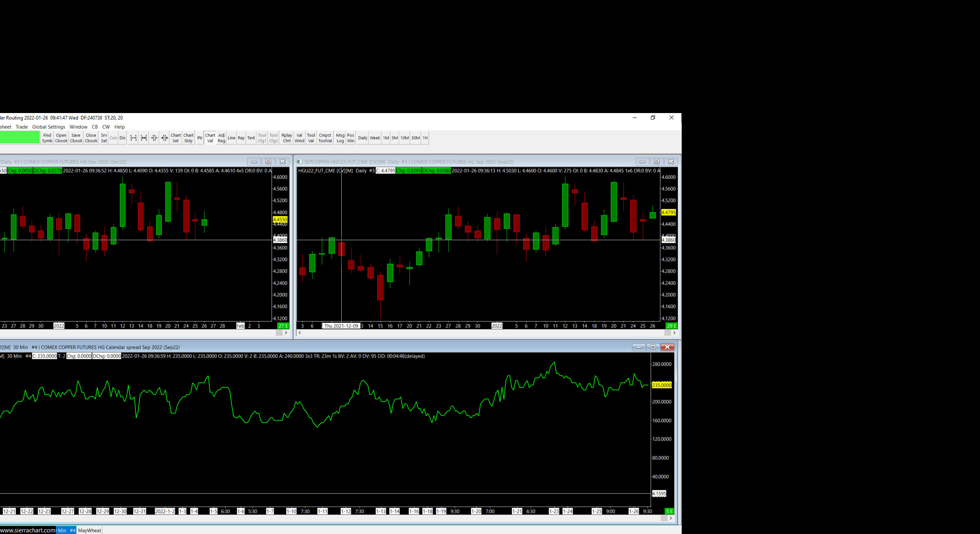Toggle Cmpct ToolVal display
This screenshot has width=980, height=534.
coord(325,138)
